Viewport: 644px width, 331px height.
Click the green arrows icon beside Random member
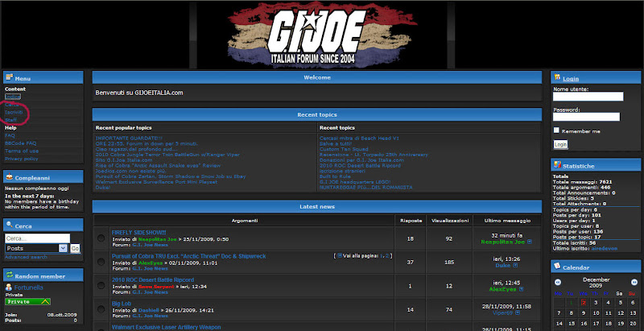[x=9, y=275]
